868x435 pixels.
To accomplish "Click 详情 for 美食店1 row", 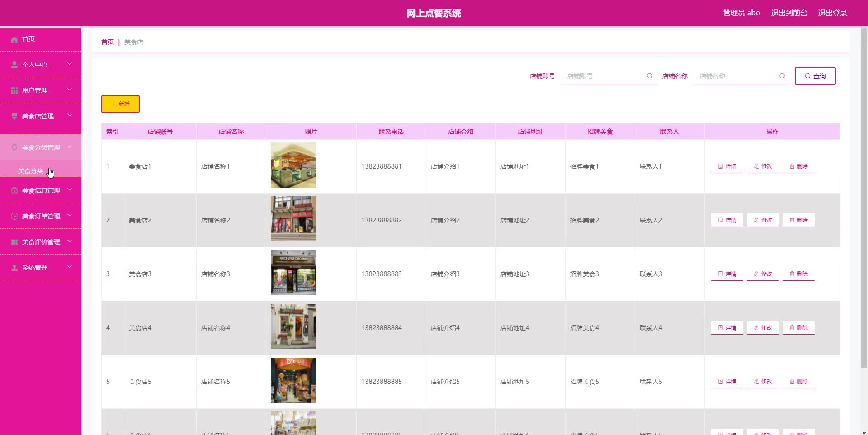I will pos(727,166).
